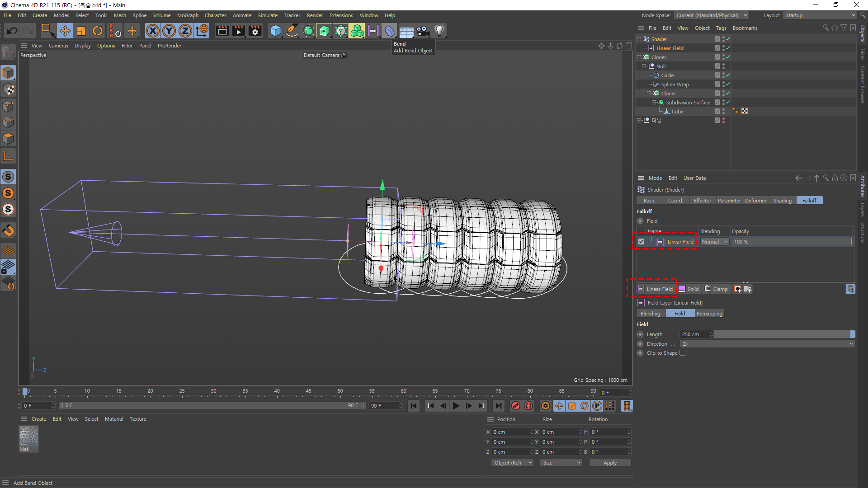Open the Render Settings icon
This screenshot has width=868, height=488.
tap(255, 31)
